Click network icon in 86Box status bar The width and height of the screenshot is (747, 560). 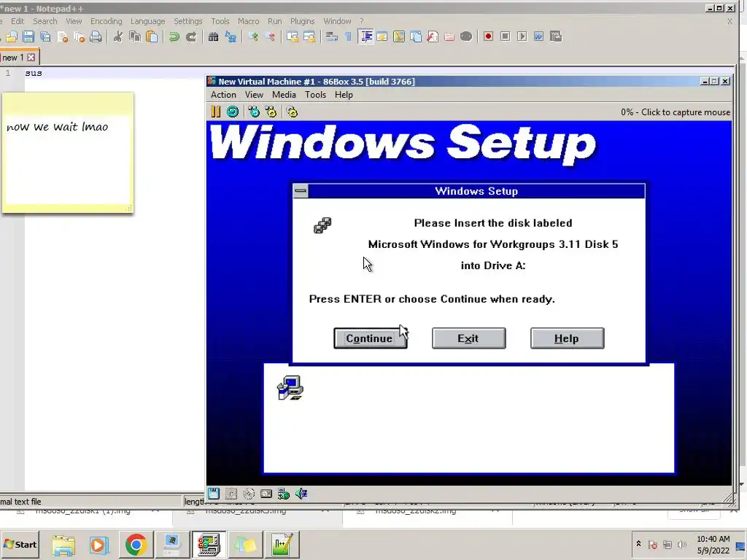(284, 494)
